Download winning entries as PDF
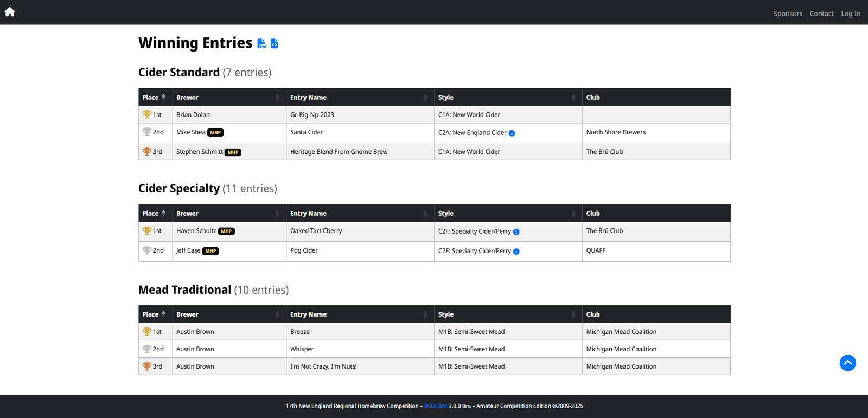This screenshot has width=868, height=418. click(261, 43)
